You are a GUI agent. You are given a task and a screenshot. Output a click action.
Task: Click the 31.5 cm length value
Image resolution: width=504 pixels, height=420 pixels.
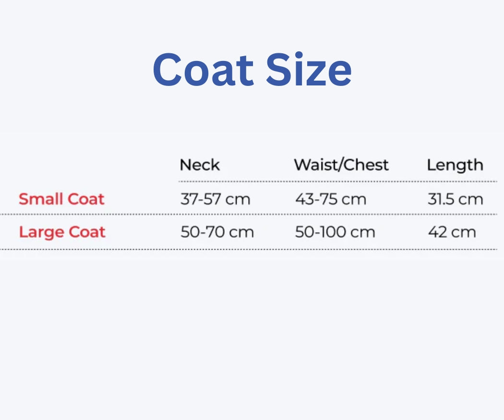tap(455, 199)
